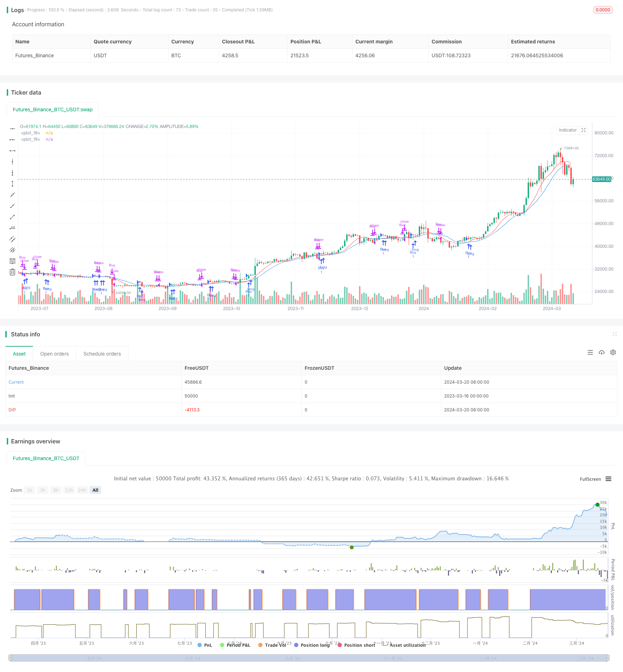623x672 pixels.
Task: Click the trash icon to delete drawings
Action: pyautogui.click(x=12, y=272)
